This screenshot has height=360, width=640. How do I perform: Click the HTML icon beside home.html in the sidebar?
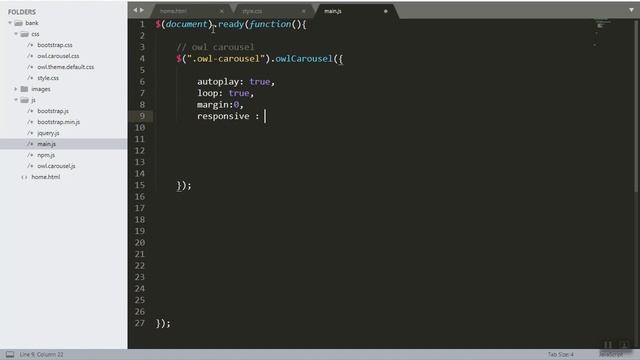point(24,177)
